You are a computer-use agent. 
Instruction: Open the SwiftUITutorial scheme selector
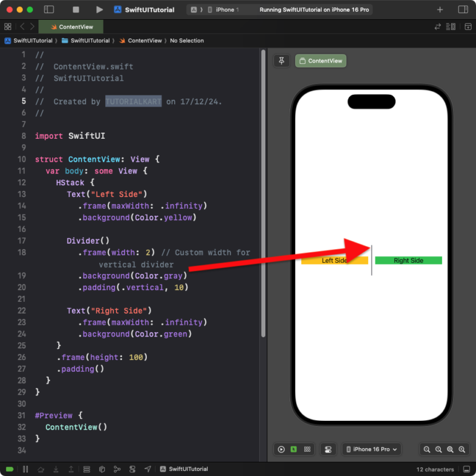(x=144, y=10)
